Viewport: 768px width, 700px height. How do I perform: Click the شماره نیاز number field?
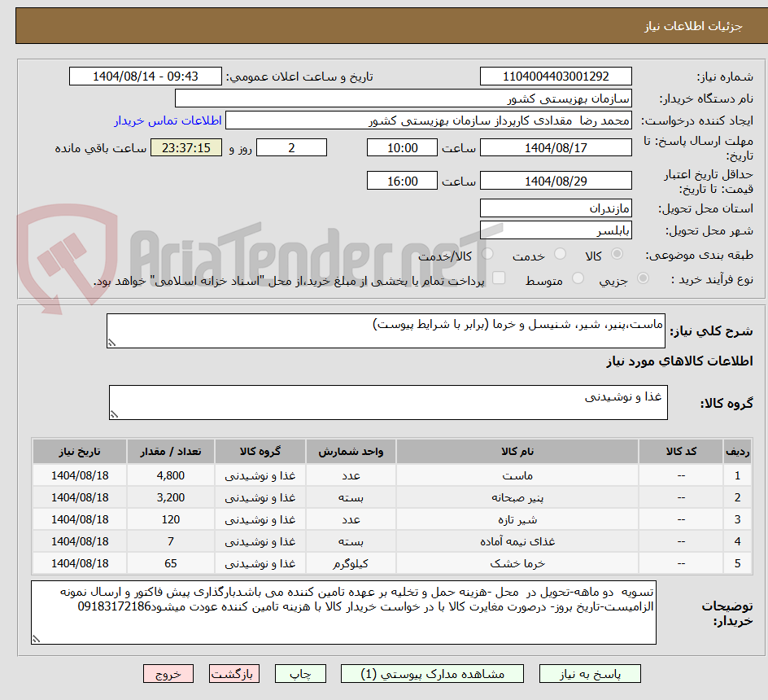(556, 76)
